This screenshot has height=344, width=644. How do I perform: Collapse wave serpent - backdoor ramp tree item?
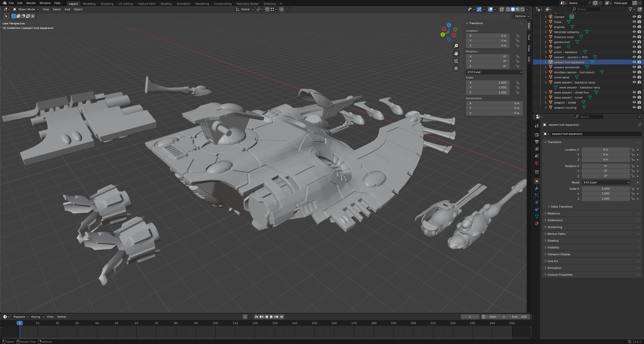[546, 82]
